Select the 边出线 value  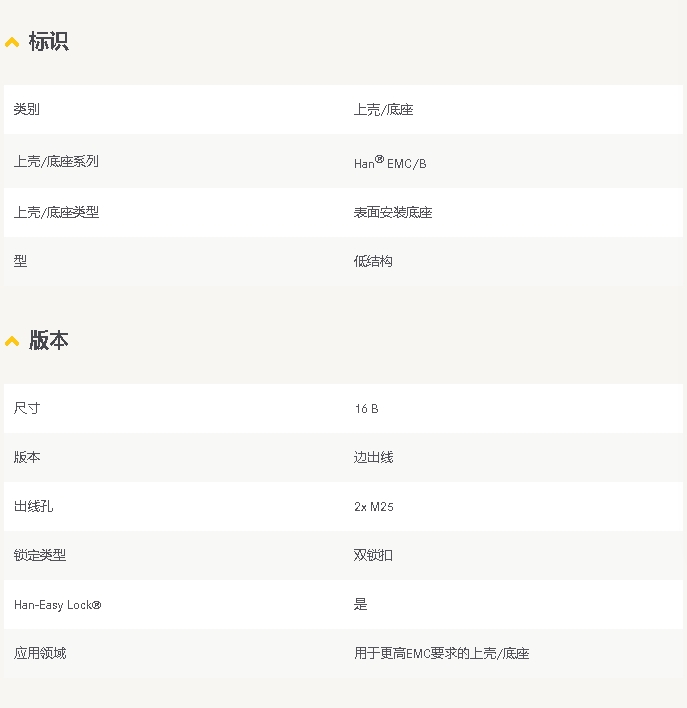pyautogui.click(x=373, y=457)
